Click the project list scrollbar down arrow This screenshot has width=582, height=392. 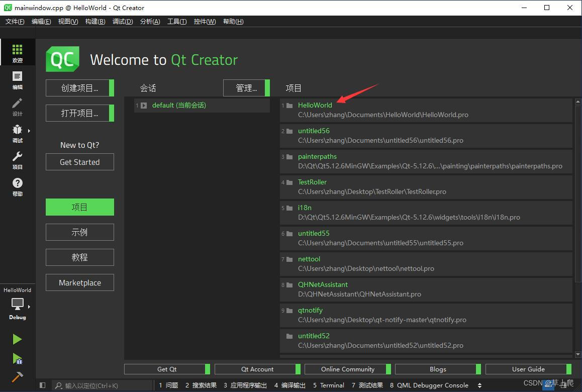[578, 354]
